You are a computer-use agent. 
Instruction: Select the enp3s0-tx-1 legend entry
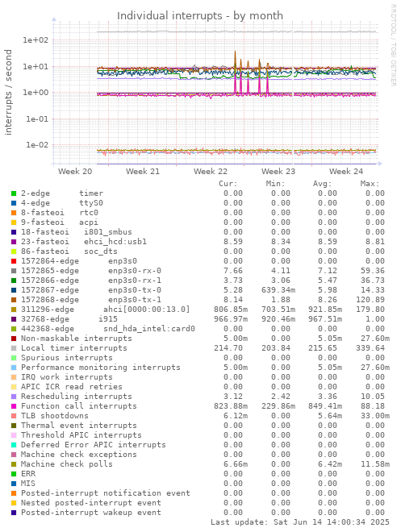(x=91, y=300)
